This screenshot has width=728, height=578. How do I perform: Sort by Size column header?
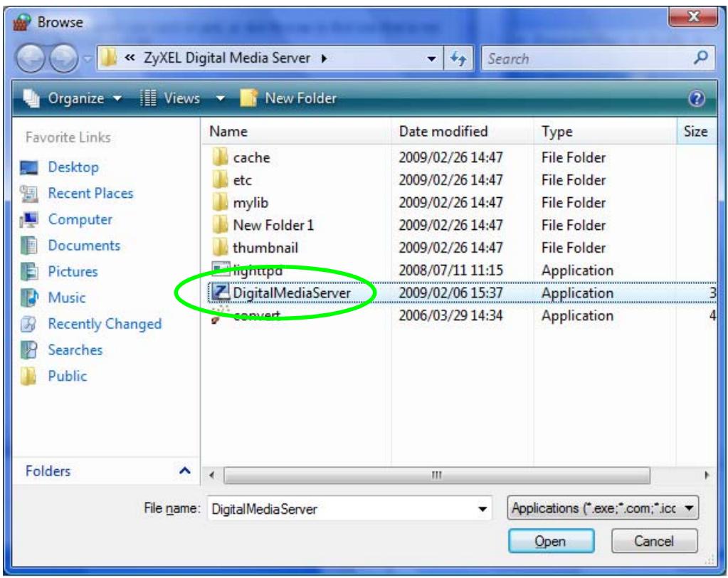[697, 132]
